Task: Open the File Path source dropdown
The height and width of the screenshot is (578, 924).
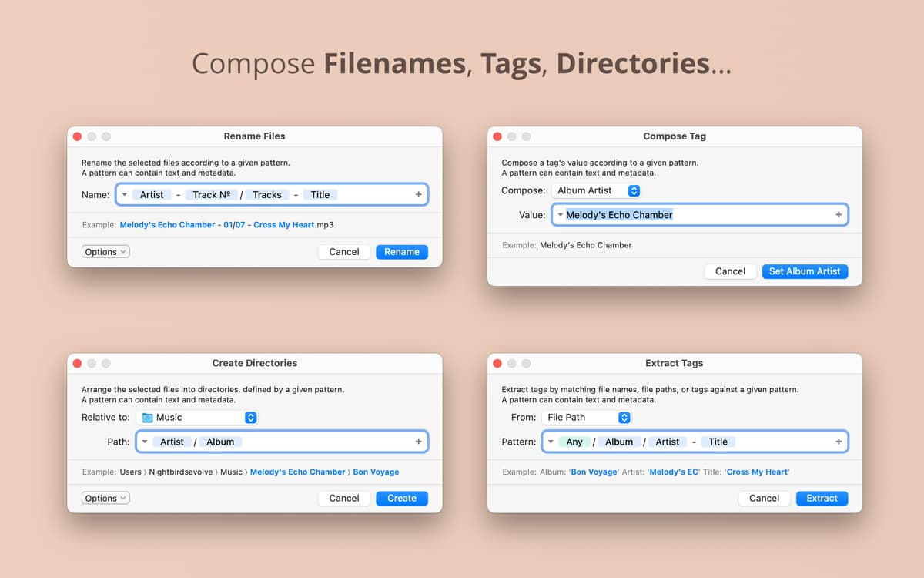Action: coord(587,418)
